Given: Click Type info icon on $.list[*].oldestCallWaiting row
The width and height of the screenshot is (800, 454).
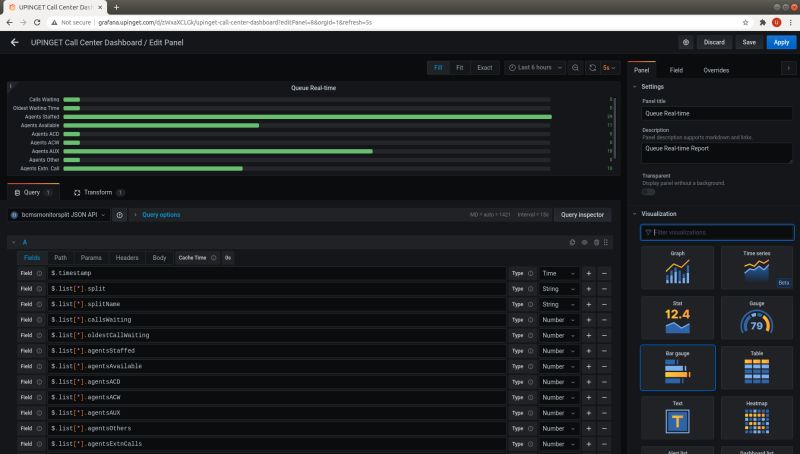Looking at the screenshot, I should click(531, 335).
